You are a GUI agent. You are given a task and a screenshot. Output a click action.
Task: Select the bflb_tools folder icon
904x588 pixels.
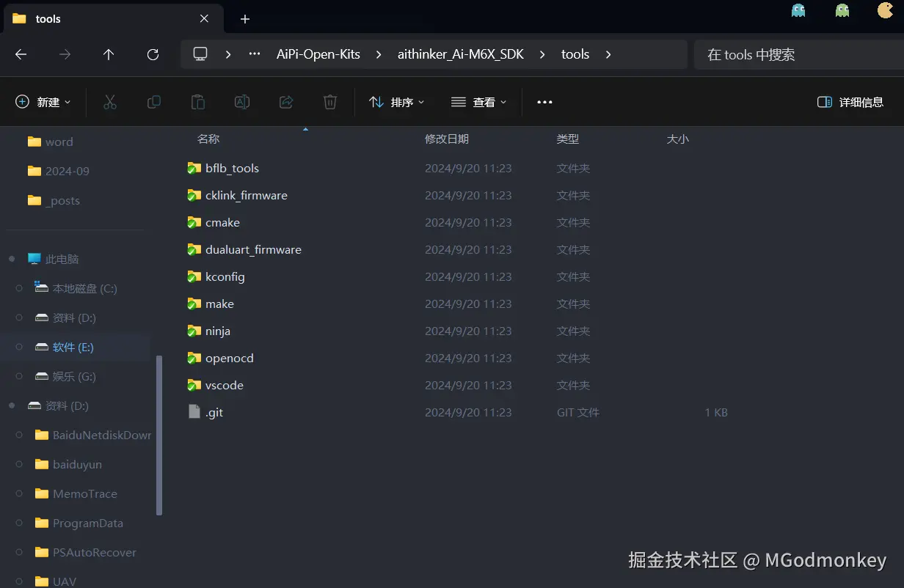click(194, 169)
